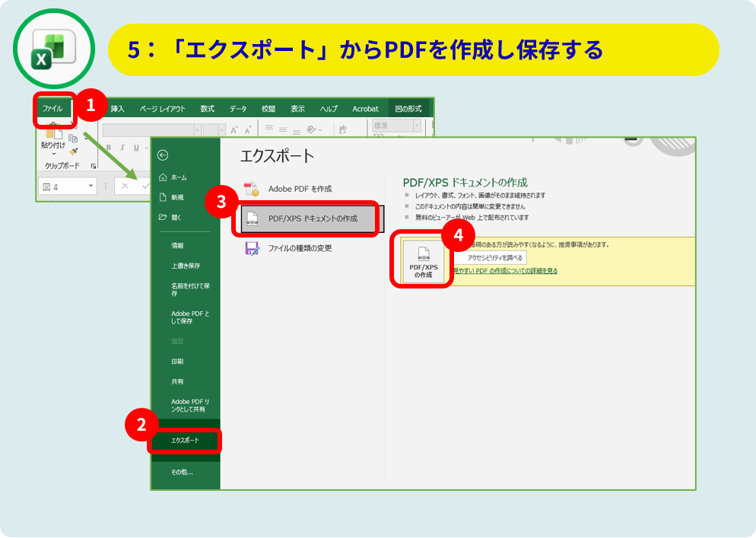Open the font name dropdown
The image size is (756, 538).
tap(198, 130)
